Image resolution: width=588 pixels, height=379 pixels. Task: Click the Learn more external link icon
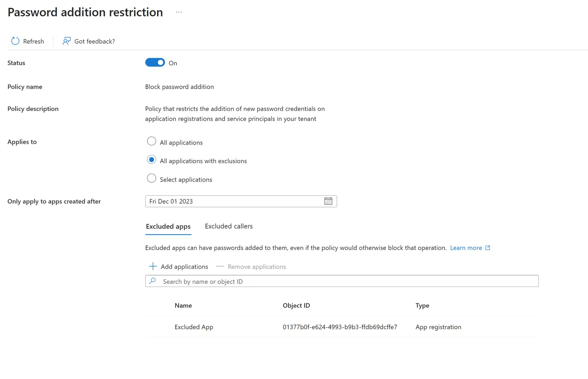point(488,248)
